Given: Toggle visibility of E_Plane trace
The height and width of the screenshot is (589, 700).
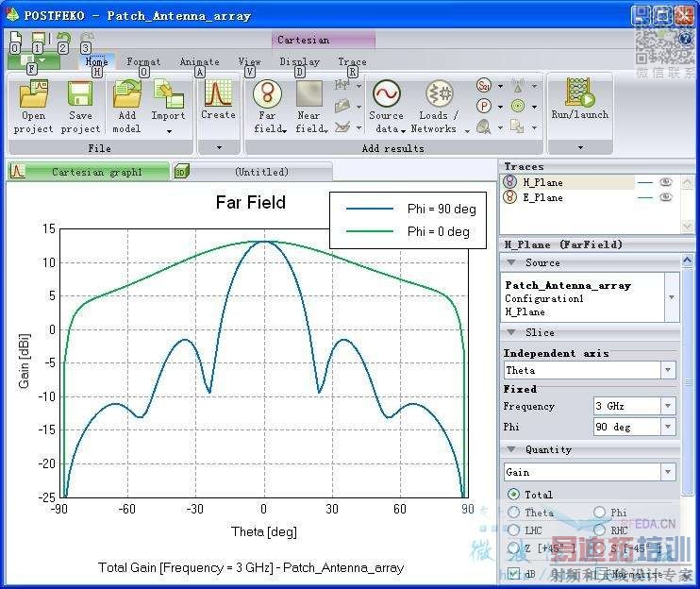Looking at the screenshot, I should [666, 197].
